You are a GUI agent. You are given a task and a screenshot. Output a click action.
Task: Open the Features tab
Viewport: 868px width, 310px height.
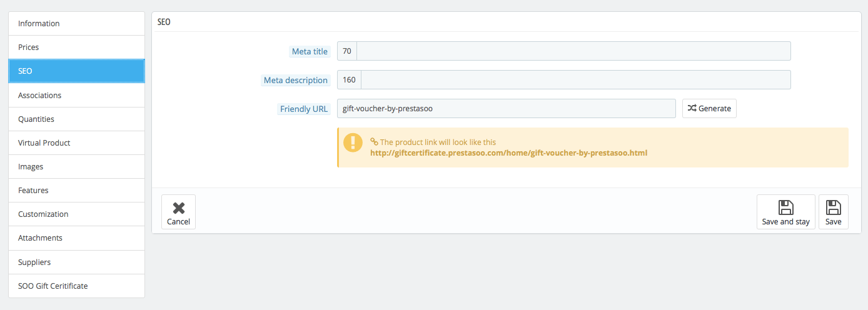point(76,191)
